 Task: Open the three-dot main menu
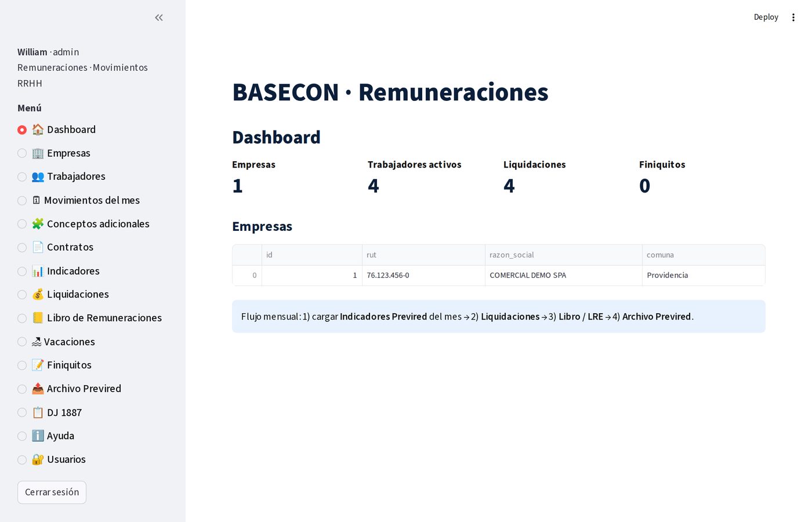[x=793, y=17]
